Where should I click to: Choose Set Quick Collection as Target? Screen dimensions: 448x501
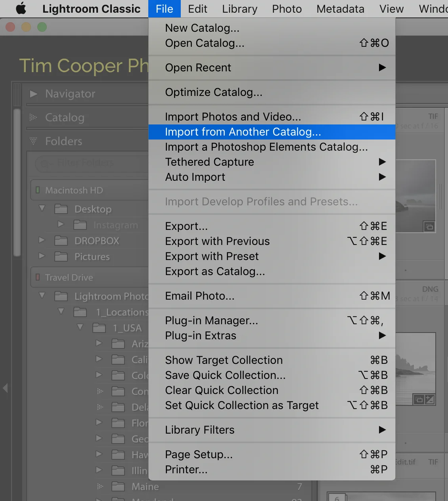point(272,405)
